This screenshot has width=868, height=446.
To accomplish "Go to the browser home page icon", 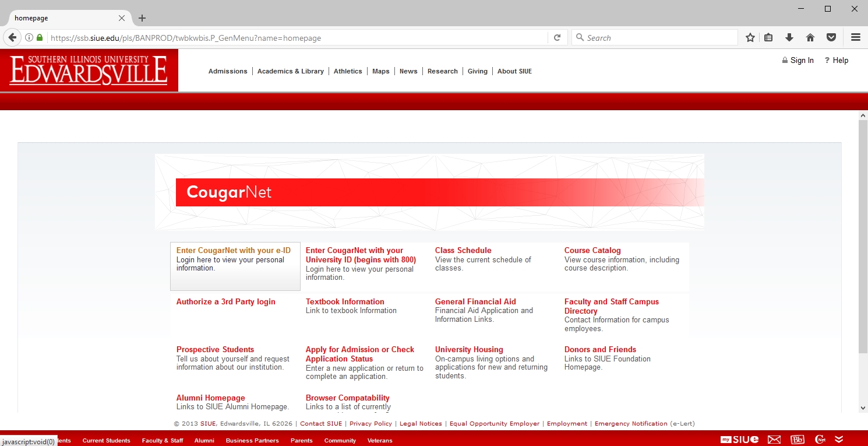I will [810, 37].
